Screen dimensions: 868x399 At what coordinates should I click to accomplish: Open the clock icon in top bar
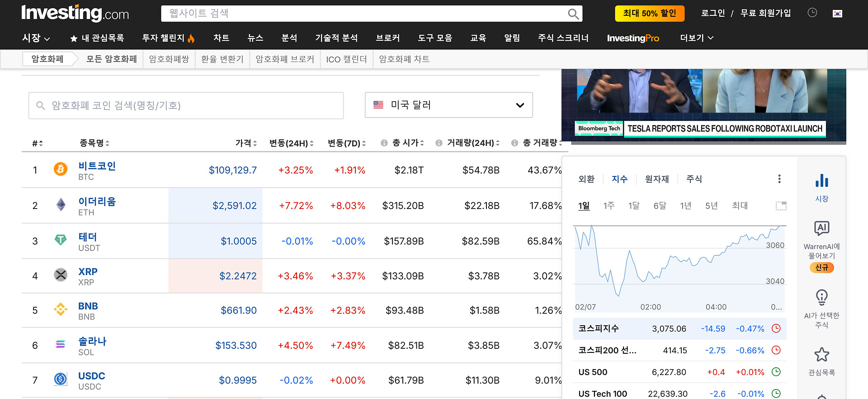coord(812,13)
